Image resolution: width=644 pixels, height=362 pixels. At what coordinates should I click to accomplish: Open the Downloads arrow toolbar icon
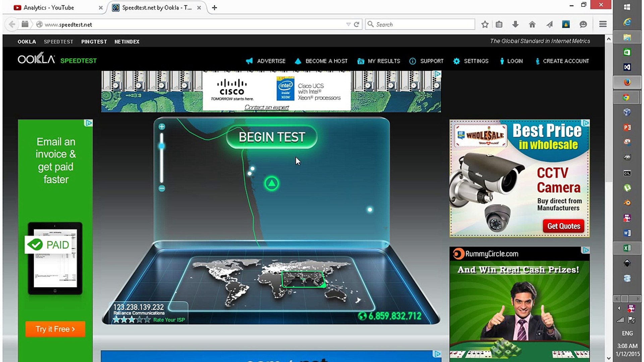(516, 24)
